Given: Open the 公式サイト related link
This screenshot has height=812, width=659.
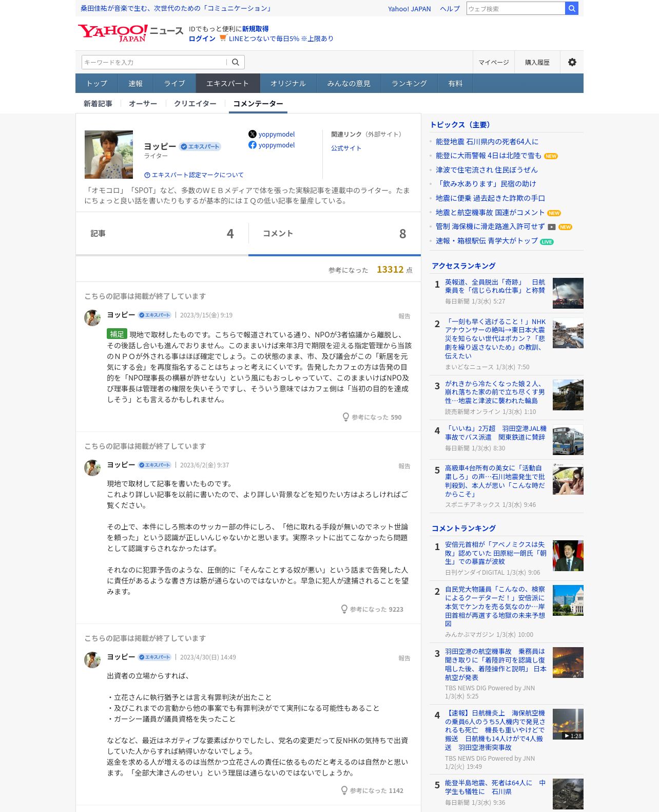Looking at the screenshot, I should pyautogui.click(x=346, y=148).
